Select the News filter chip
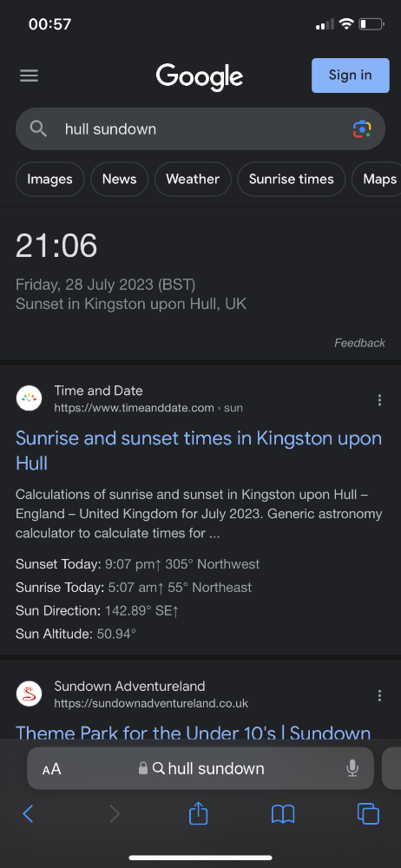The height and width of the screenshot is (868, 401). click(119, 180)
